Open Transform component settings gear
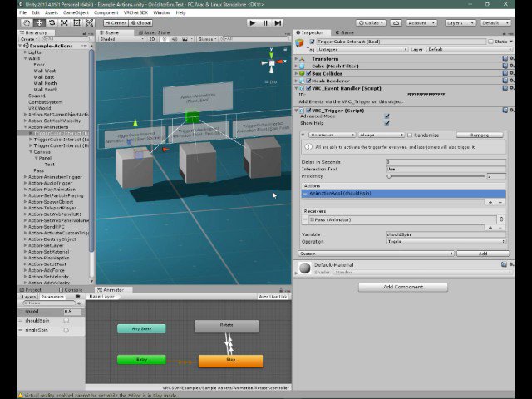This screenshot has height=399, width=532. (x=512, y=58)
